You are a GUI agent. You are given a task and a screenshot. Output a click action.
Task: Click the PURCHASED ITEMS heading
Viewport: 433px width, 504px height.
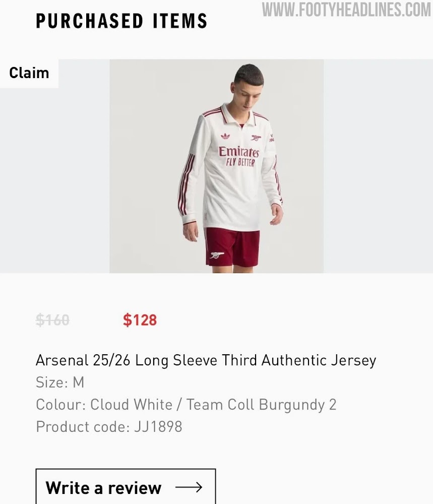point(121,21)
